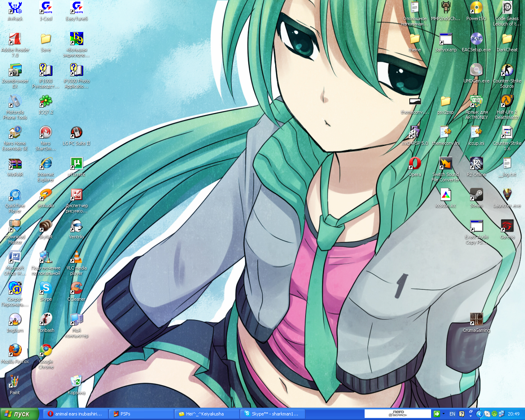Open the EN language selector
Screen dimensions: 525x420
(452, 414)
